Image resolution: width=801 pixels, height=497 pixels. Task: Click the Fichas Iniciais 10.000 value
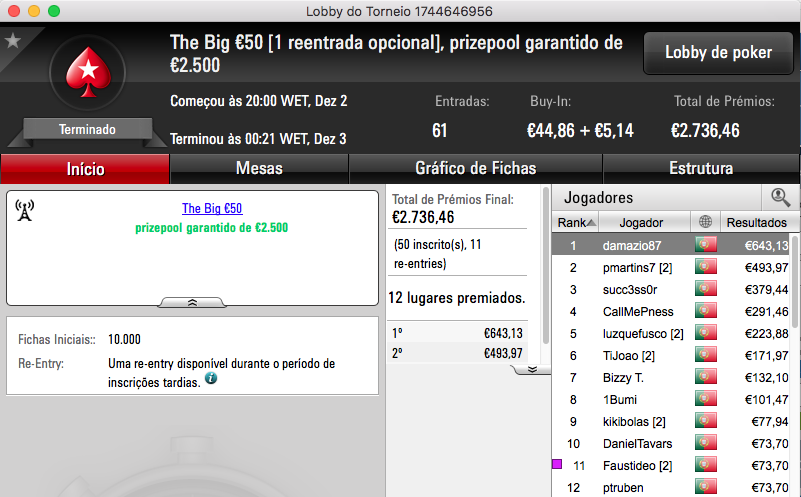click(124, 339)
